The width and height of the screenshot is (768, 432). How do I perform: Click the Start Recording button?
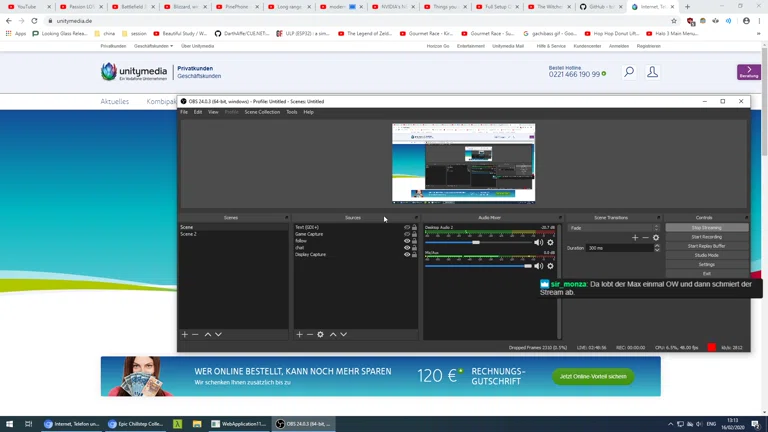pos(707,237)
